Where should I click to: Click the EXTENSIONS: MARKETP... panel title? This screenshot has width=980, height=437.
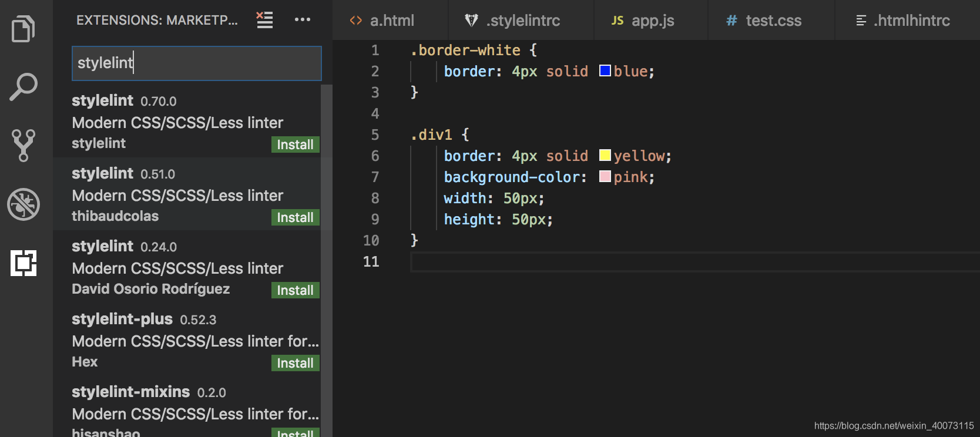(x=157, y=20)
